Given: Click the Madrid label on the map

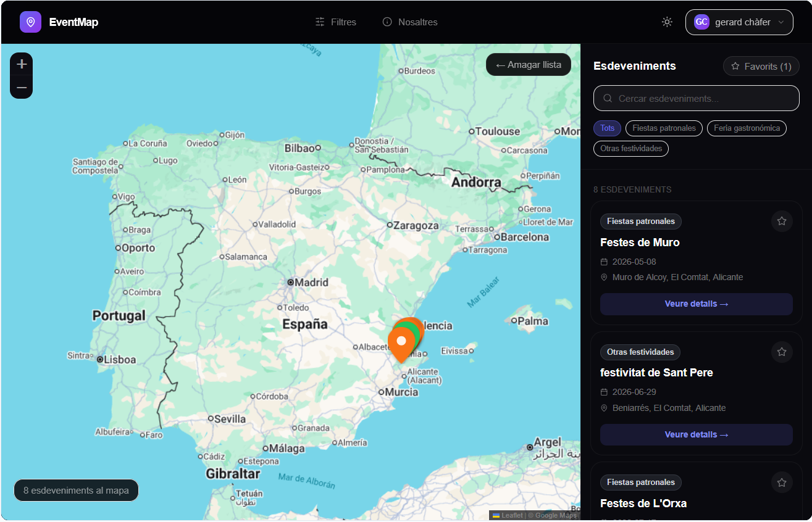Looking at the screenshot, I should click(311, 283).
